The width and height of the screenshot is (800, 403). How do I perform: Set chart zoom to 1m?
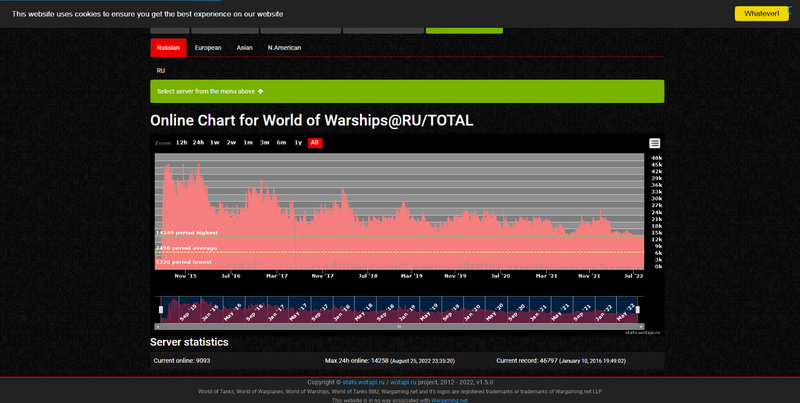click(248, 143)
